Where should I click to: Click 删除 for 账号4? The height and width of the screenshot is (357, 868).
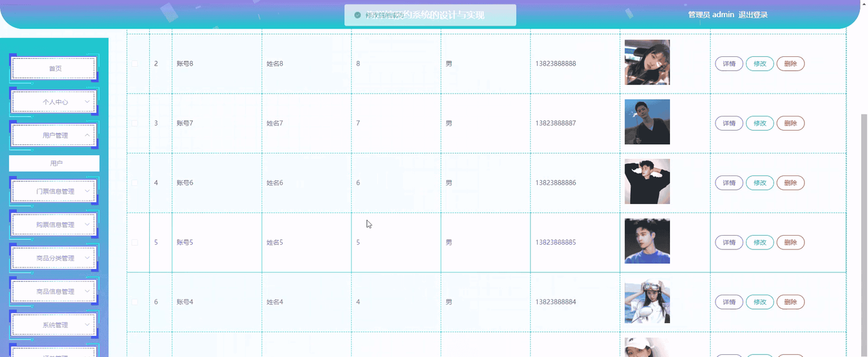coord(791,302)
